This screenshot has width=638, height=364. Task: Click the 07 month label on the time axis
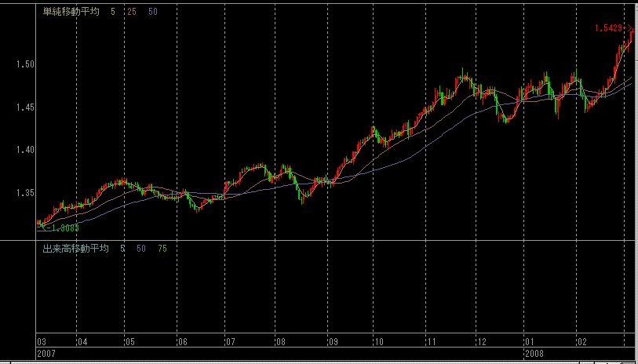pos(230,341)
